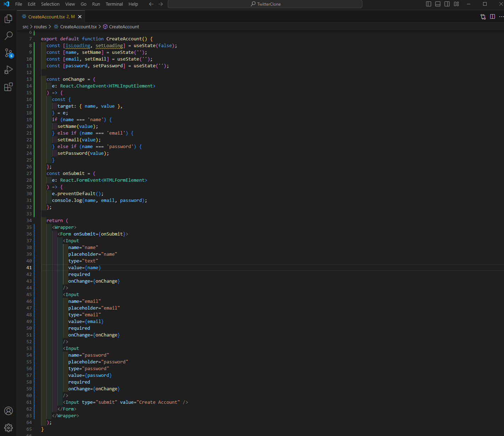Viewport: 504px width, 436px height.
Task: Click line number 27 in the gutter
Action: pos(29,174)
